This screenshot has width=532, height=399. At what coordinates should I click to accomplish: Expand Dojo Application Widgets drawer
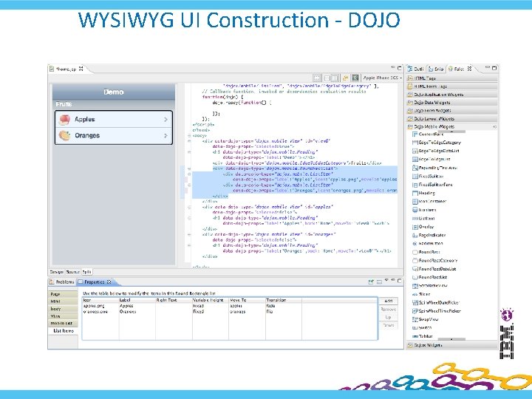451,95
